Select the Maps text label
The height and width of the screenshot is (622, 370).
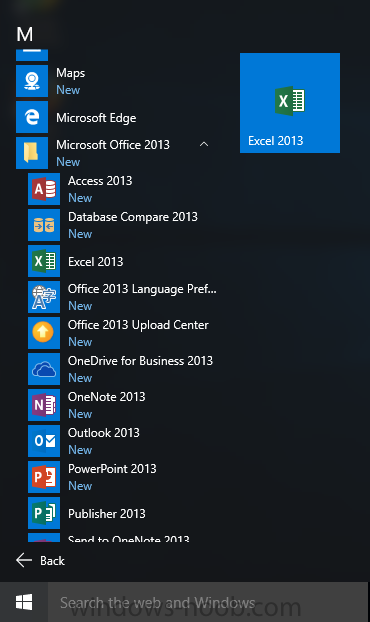(x=71, y=73)
